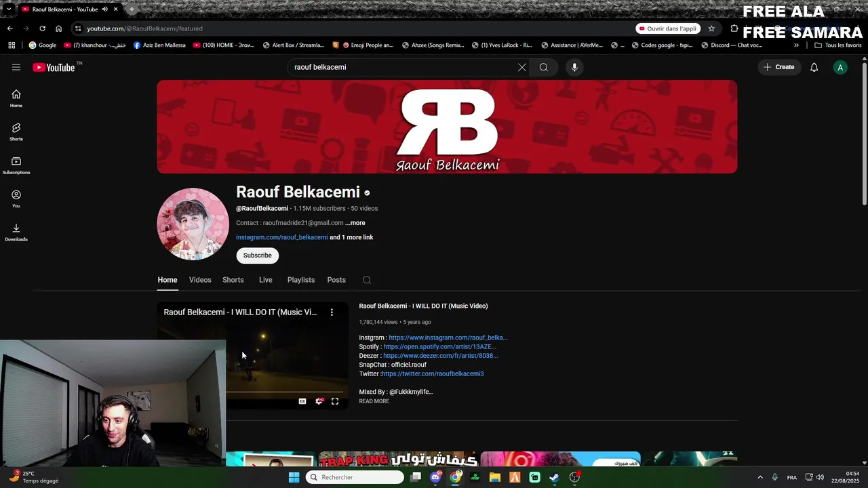Viewport: 868px width, 488px height.
Task: Open Chrome apps grid in bookmarks bar
Action: (12, 45)
